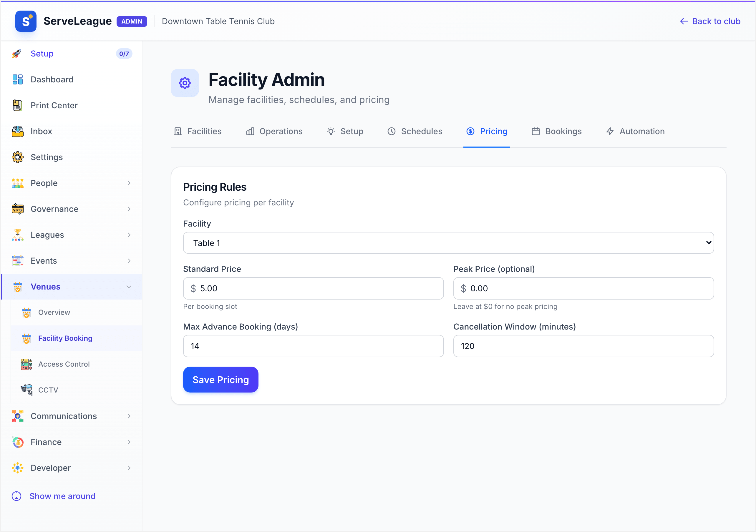The width and height of the screenshot is (756, 532).
Task: Click the Bookings calendar tab icon
Action: (x=536, y=131)
